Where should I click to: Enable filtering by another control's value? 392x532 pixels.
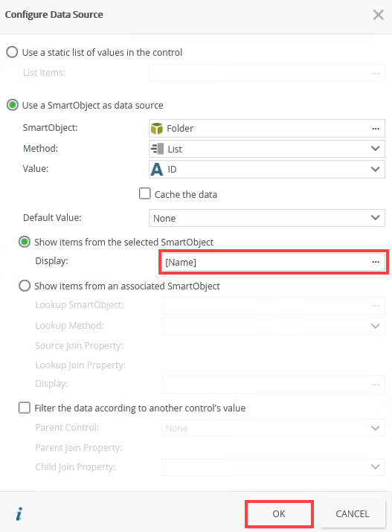pos(24,408)
